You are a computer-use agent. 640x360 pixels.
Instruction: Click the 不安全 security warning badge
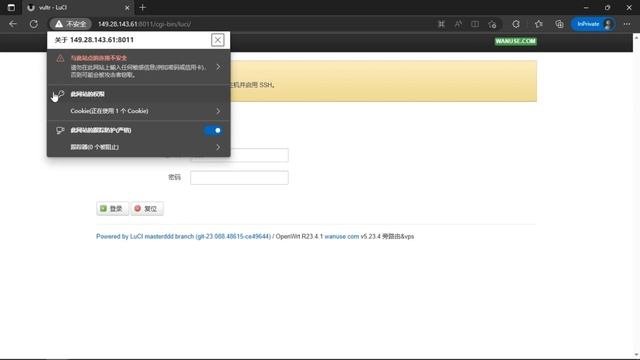tap(71, 24)
